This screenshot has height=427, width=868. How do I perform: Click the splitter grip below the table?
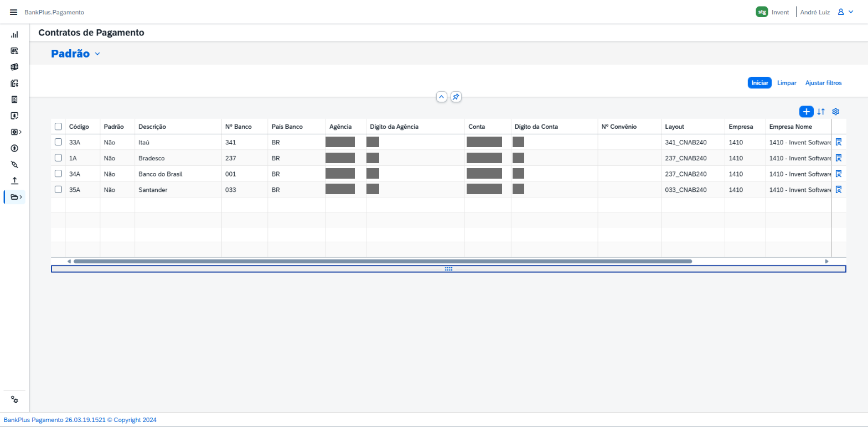pyautogui.click(x=448, y=269)
